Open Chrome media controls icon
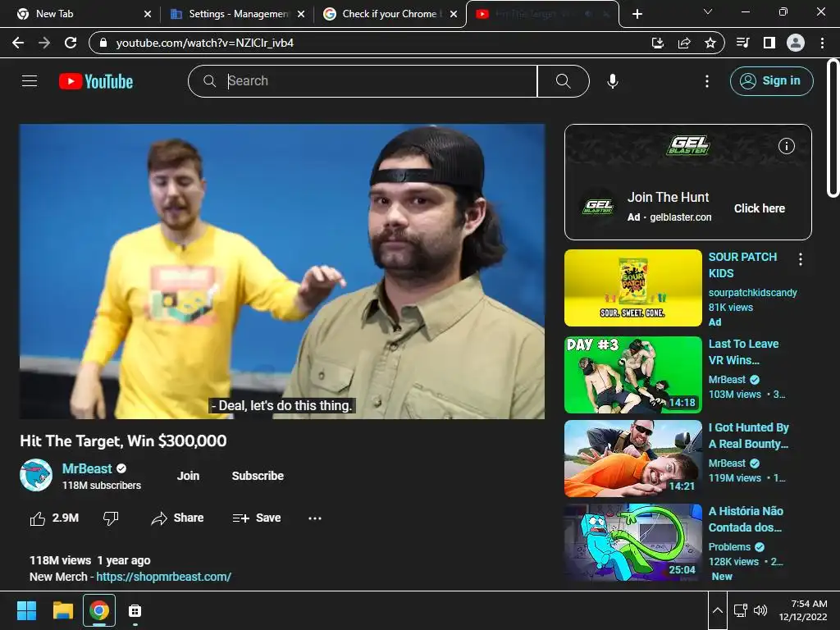 pyautogui.click(x=743, y=43)
